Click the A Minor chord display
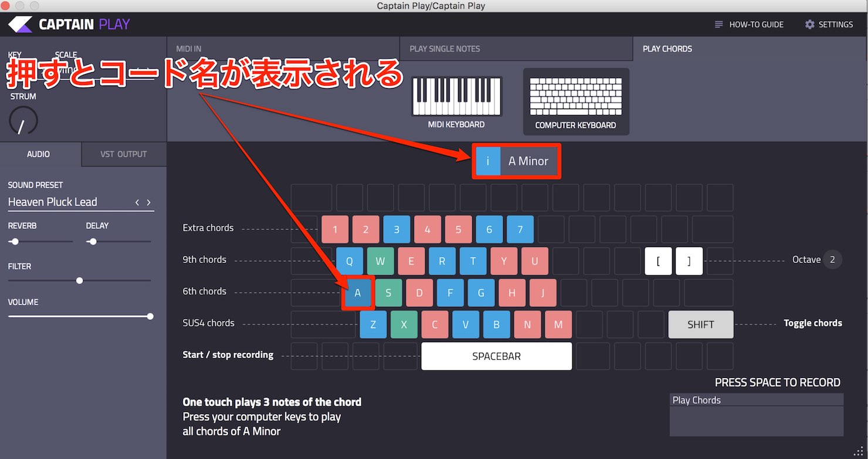 point(517,161)
